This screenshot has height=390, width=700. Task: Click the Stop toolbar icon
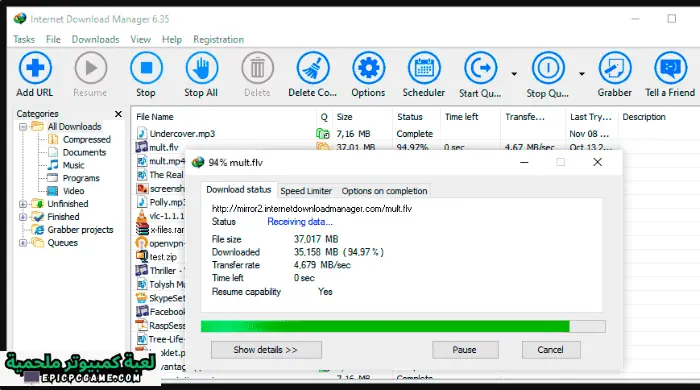tap(146, 68)
